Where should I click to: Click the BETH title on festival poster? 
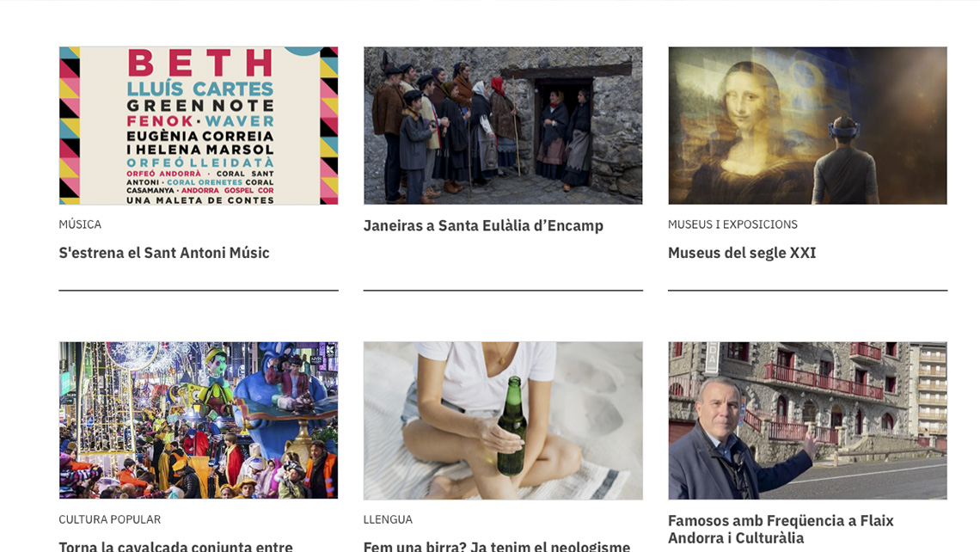[200, 63]
